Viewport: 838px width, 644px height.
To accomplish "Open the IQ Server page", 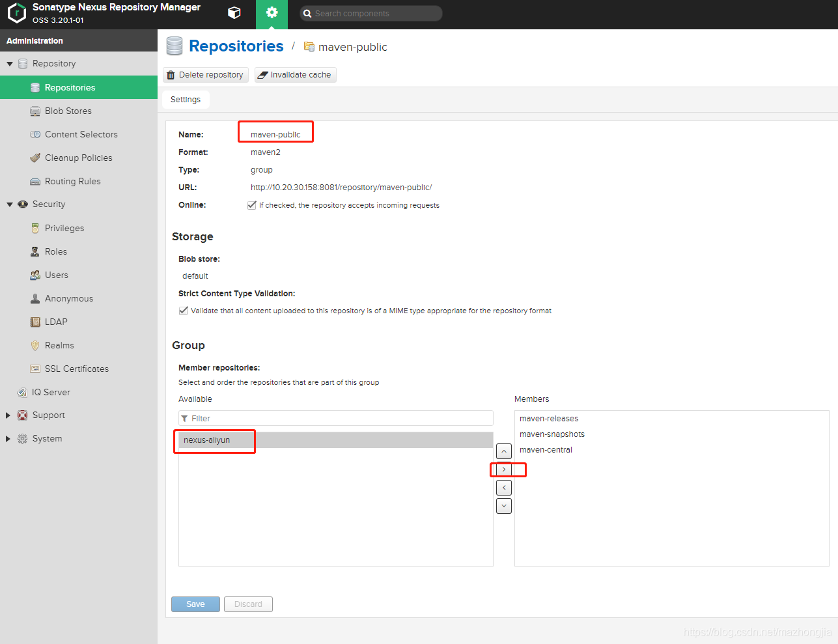I will coord(79,392).
